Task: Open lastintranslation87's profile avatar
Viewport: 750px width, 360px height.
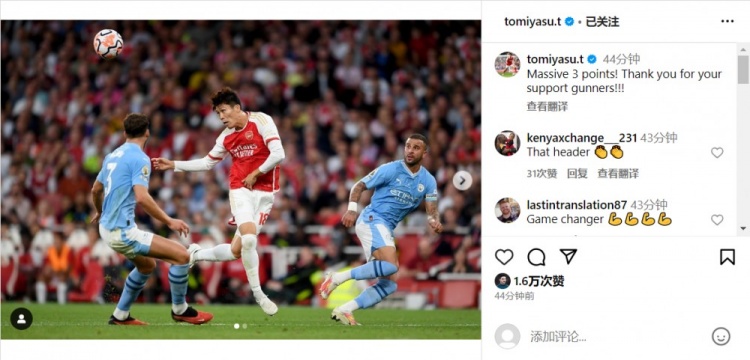Action: click(x=507, y=210)
